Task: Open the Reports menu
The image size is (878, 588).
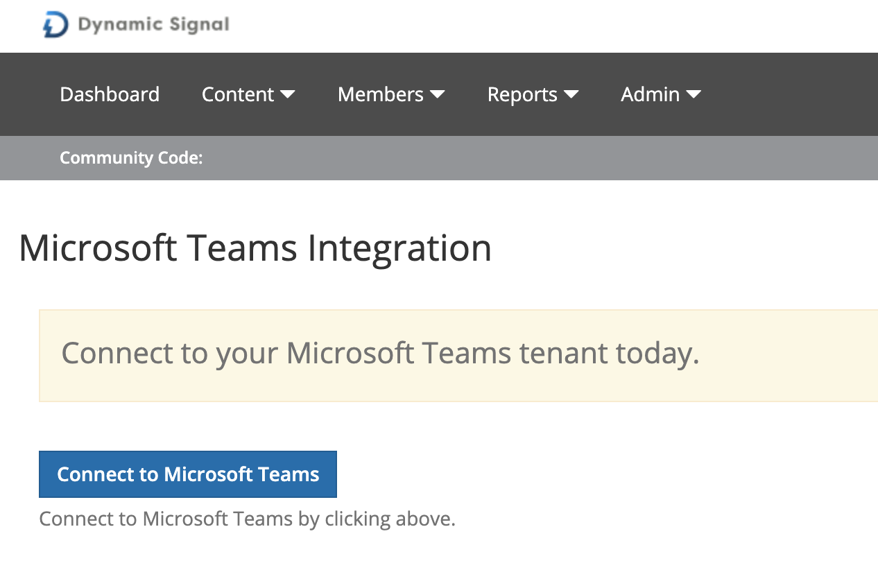Action: coord(533,94)
